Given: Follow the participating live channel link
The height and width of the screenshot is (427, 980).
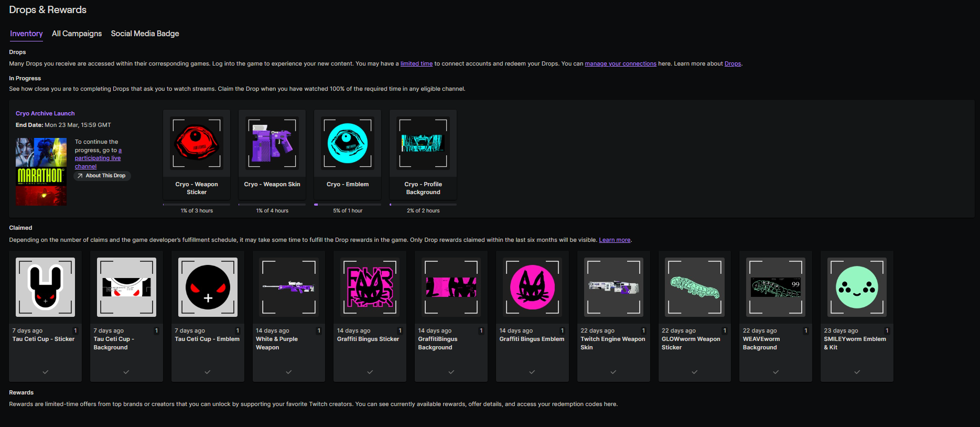Looking at the screenshot, I should (98, 158).
